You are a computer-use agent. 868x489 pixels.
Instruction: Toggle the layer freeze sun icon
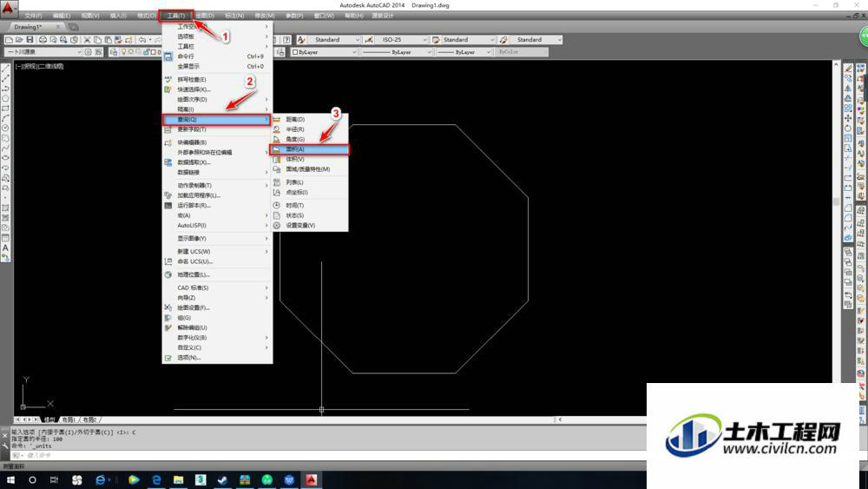click(x=131, y=52)
